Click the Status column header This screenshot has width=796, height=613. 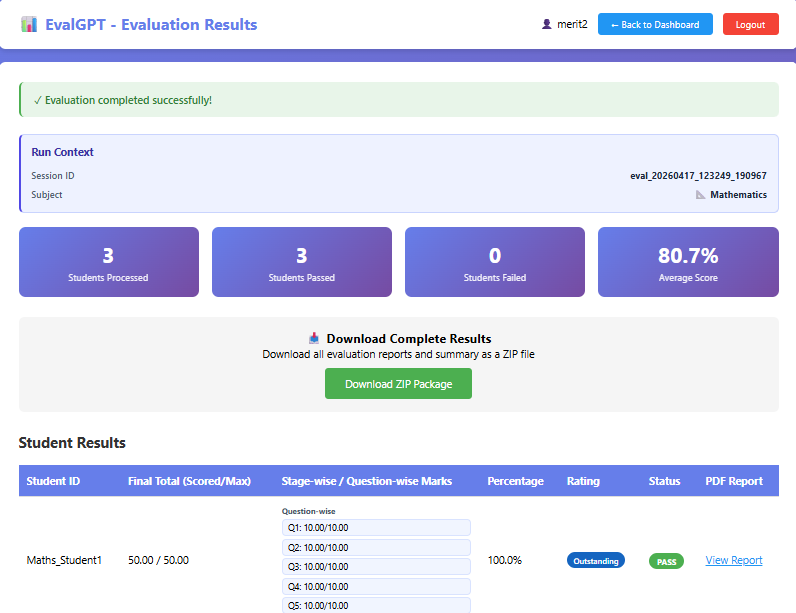click(x=664, y=481)
